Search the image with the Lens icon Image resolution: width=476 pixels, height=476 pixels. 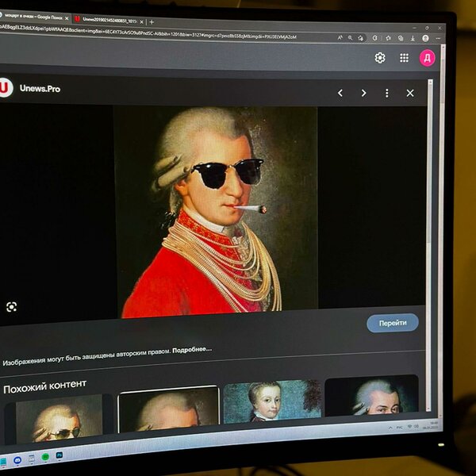pos(11,307)
